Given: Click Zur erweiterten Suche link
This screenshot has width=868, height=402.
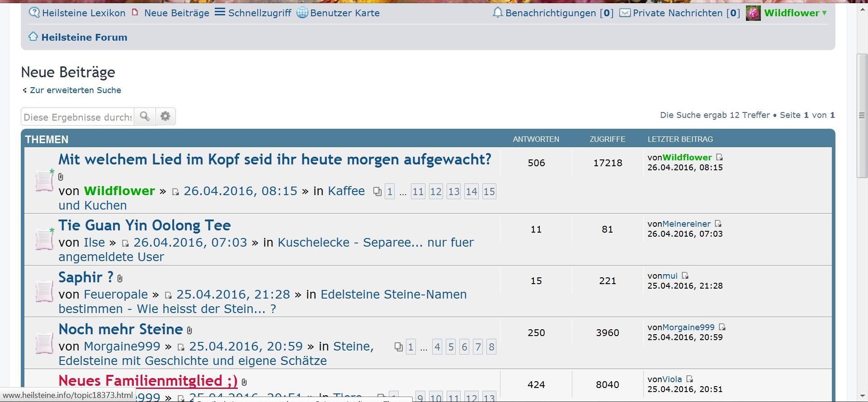Looking at the screenshot, I should (75, 90).
